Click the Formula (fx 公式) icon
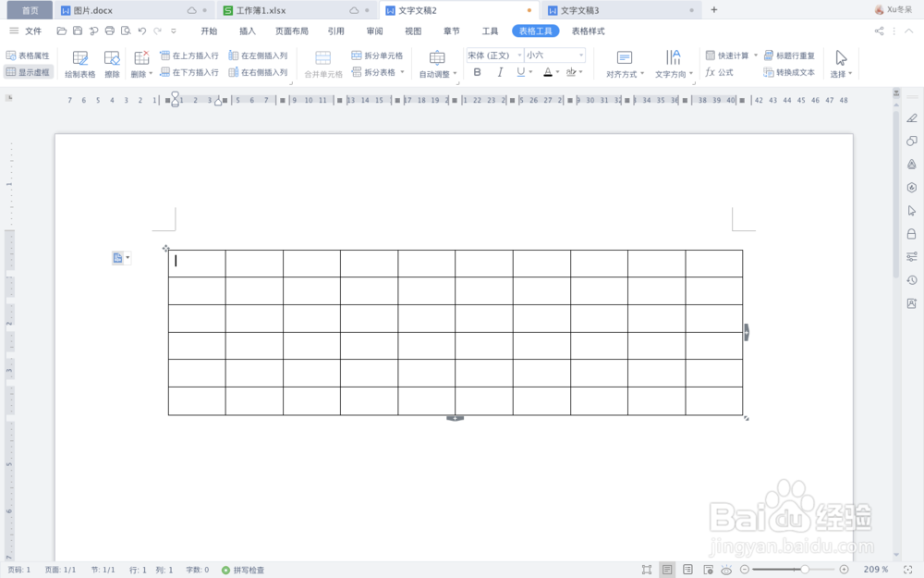Viewport: 924px width, 578px height. [x=720, y=72]
